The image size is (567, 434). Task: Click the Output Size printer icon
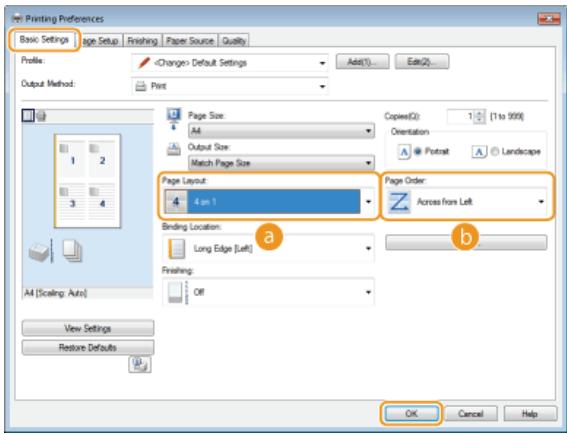(x=174, y=149)
